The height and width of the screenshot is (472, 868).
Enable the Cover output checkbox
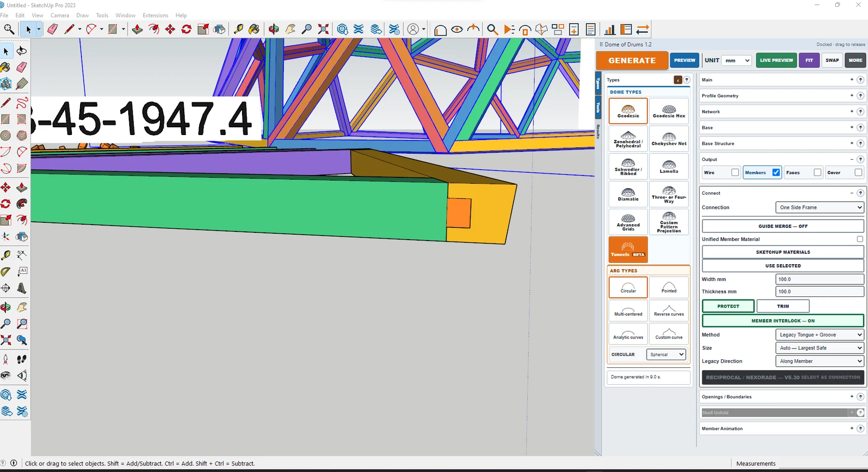coord(858,172)
